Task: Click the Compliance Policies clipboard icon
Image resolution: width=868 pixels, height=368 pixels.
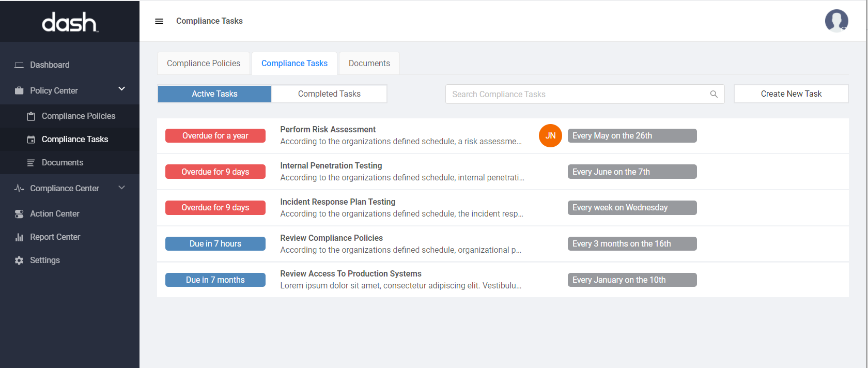Action: click(31, 116)
